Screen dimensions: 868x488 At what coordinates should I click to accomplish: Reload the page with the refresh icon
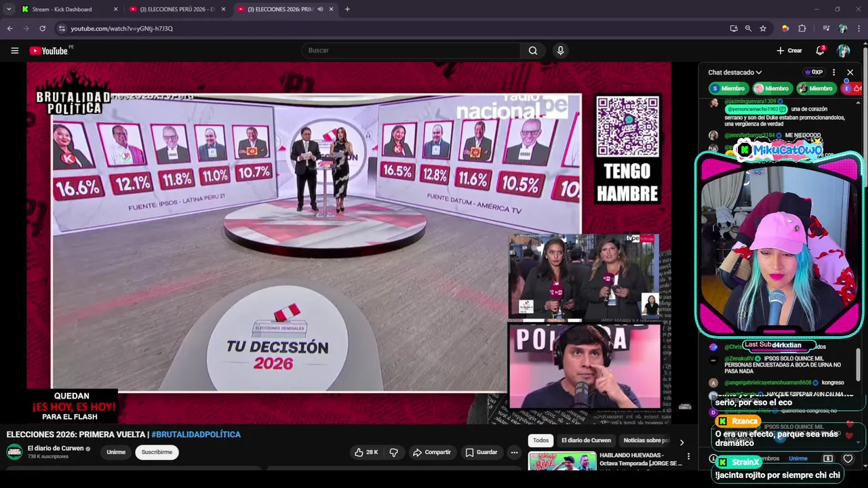click(42, 28)
